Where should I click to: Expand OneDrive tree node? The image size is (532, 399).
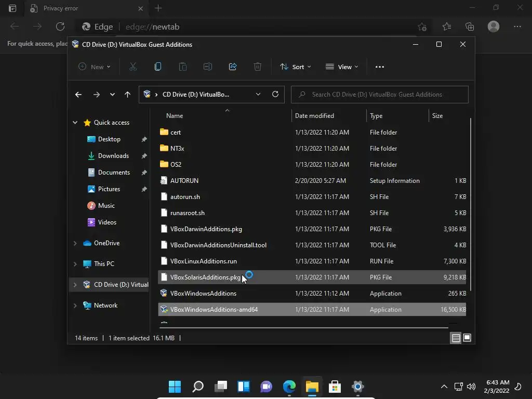(x=75, y=243)
